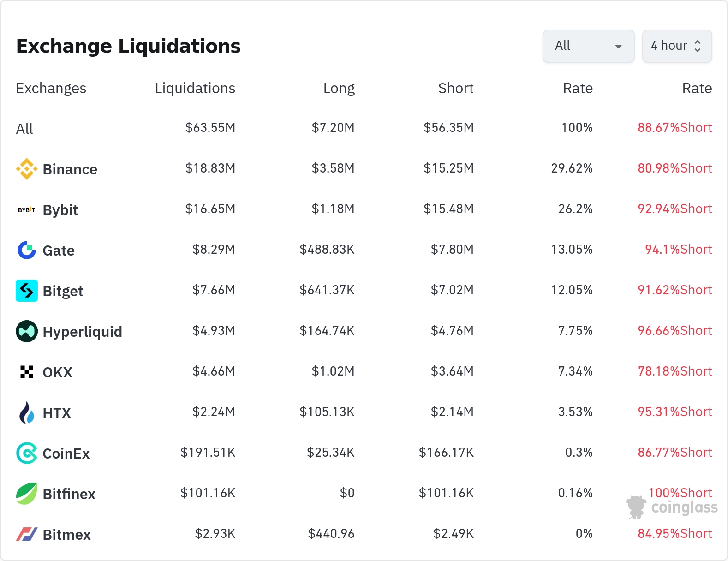The width and height of the screenshot is (728, 561).
Task: Click the Hyperliquid logo icon
Action: point(27,331)
